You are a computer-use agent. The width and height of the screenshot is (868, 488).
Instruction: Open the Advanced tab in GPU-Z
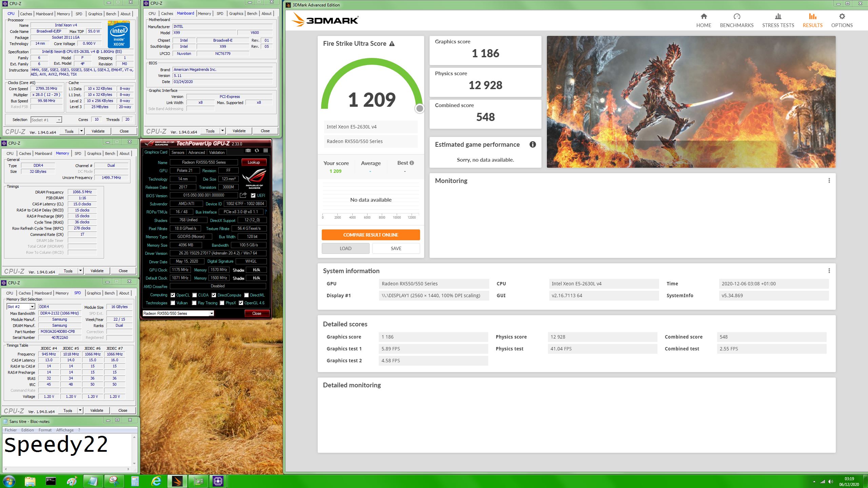[x=197, y=152]
